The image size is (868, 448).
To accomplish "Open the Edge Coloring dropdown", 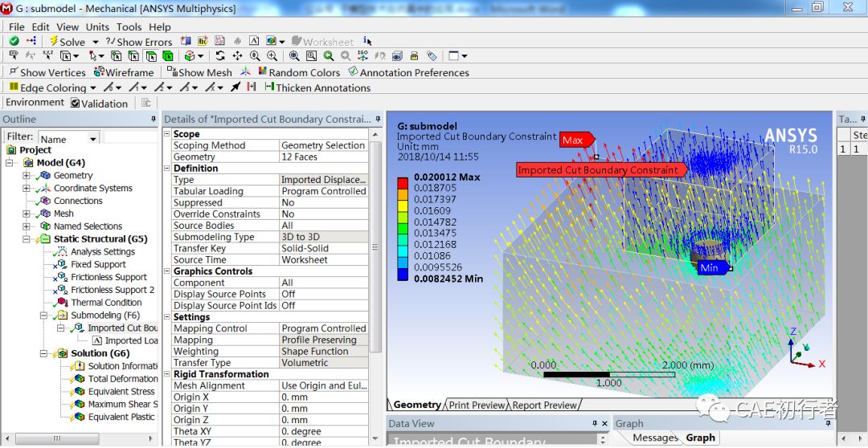I will [x=92, y=88].
